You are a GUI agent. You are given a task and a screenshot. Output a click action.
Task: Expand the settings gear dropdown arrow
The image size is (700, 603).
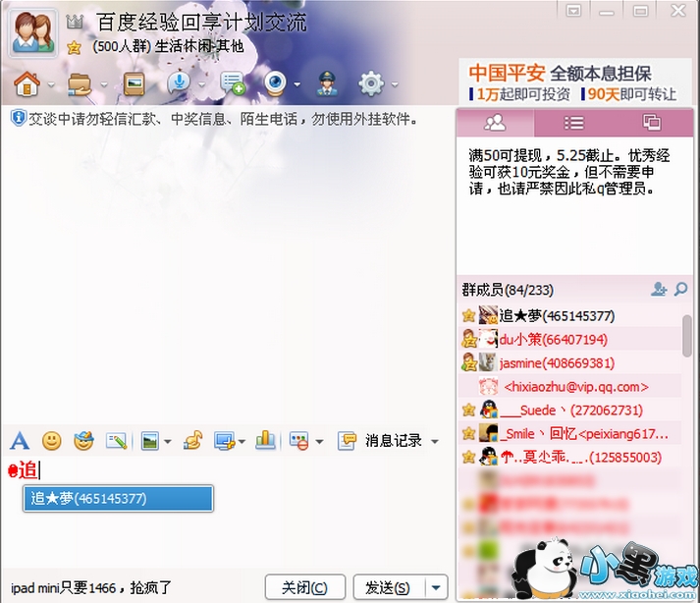tap(395, 84)
